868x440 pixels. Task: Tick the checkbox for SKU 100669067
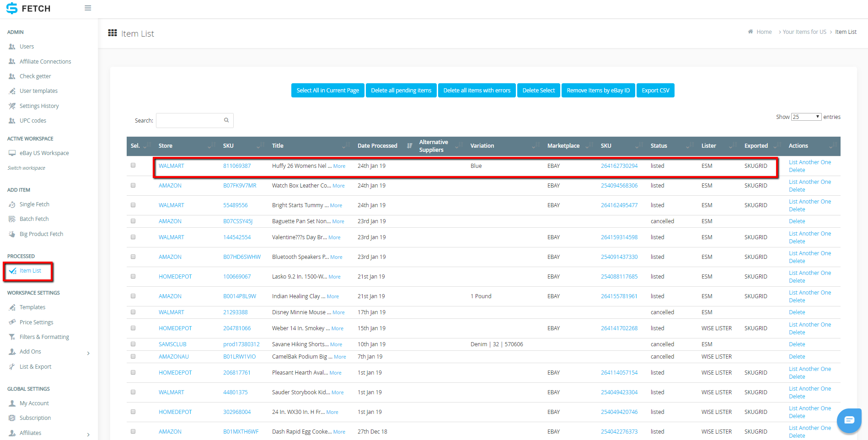(x=133, y=276)
